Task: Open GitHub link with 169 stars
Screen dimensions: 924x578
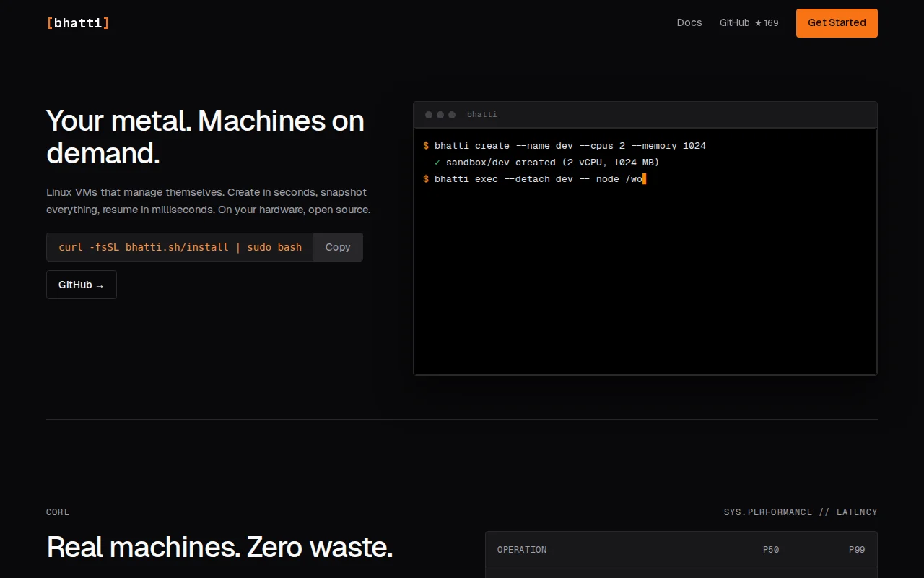Action: pyautogui.click(x=749, y=23)
